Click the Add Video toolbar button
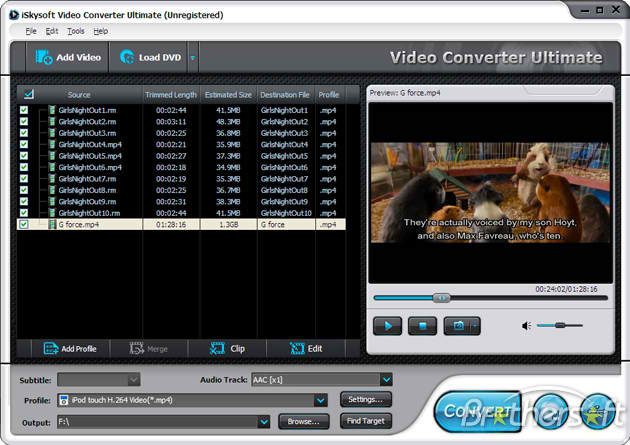Image resolution: width=630 pixels, height=445 pixels. [68, 57]
